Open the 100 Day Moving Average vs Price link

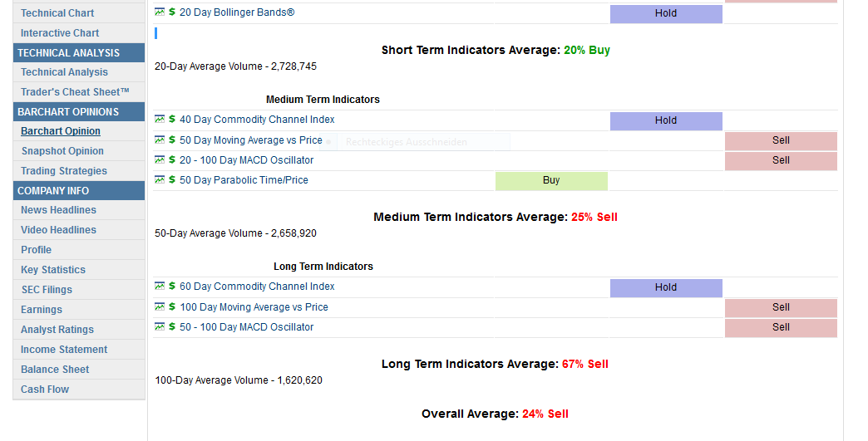[x=254, y=307]
